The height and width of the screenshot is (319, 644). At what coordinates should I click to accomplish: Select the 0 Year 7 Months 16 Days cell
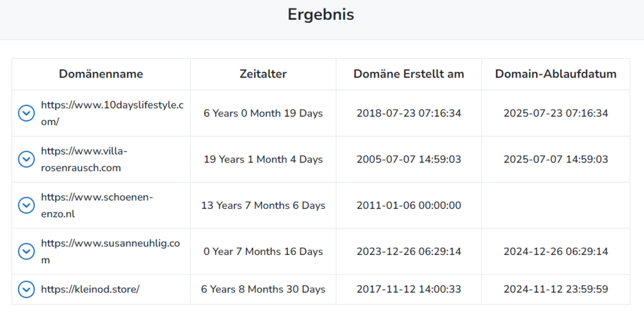coord(263,251)
